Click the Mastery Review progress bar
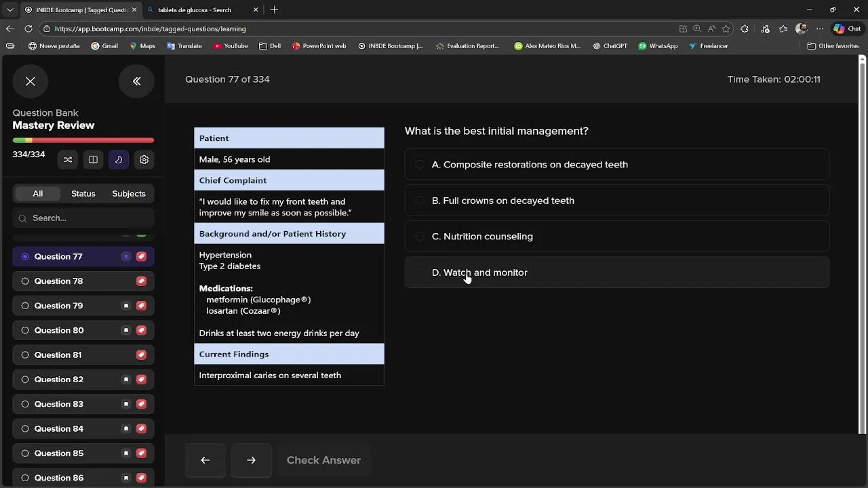The width and height of the screenshot is (868, 488). (x=83, y=140)
